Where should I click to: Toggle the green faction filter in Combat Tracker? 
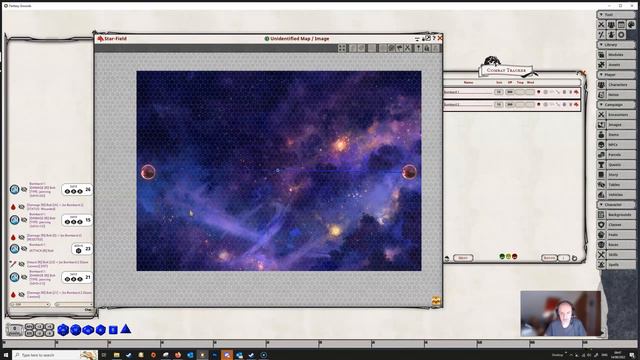pyautogui.click(x=502, y=256)
